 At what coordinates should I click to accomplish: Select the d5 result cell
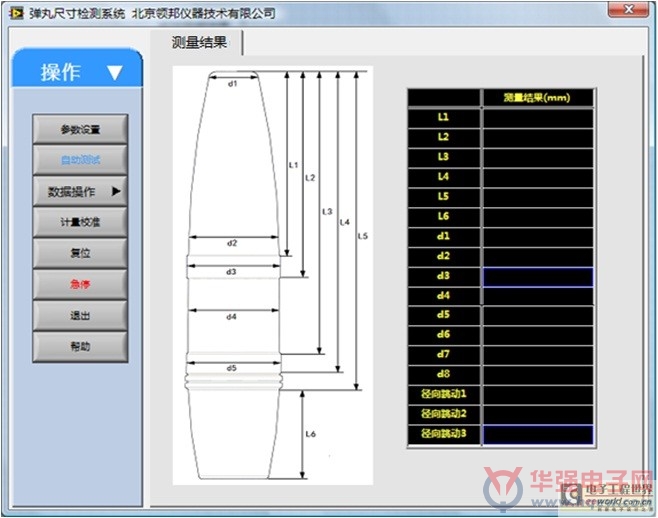pos(538,315)
